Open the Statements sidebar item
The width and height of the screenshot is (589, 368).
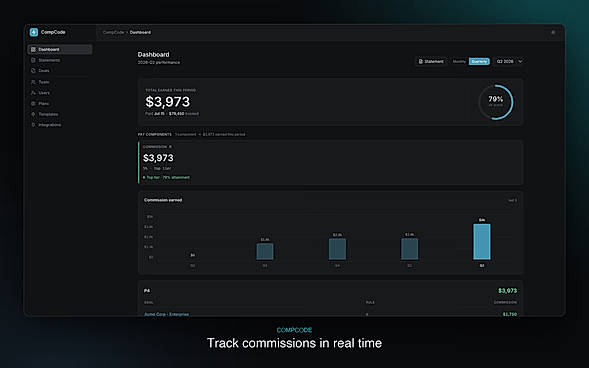pyautogui.click(x=60, y=60)
